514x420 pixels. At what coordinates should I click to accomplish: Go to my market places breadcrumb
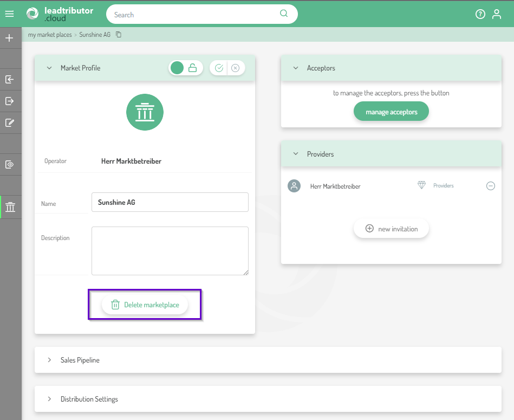pos(50,35)
